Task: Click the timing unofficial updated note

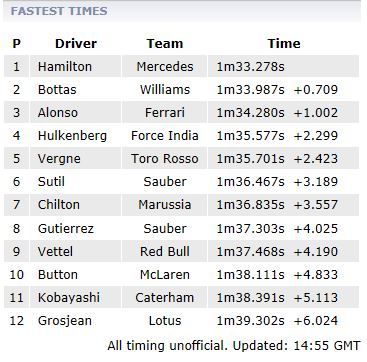Action: (234, 346)
